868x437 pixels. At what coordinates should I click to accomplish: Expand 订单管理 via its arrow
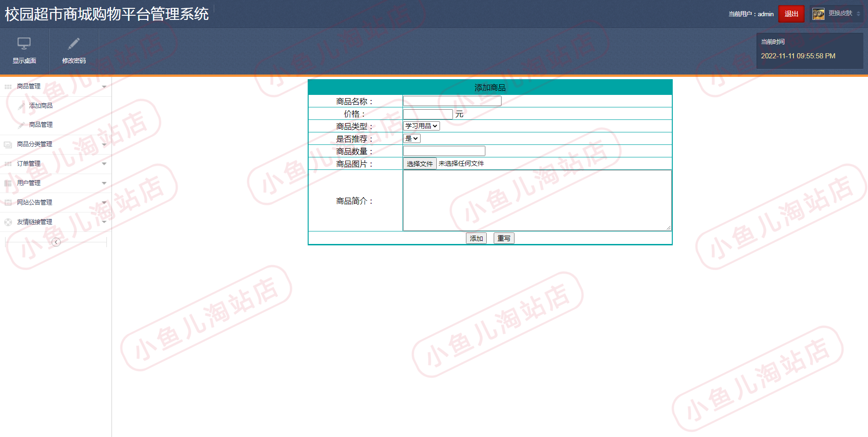tap(104, 164)
